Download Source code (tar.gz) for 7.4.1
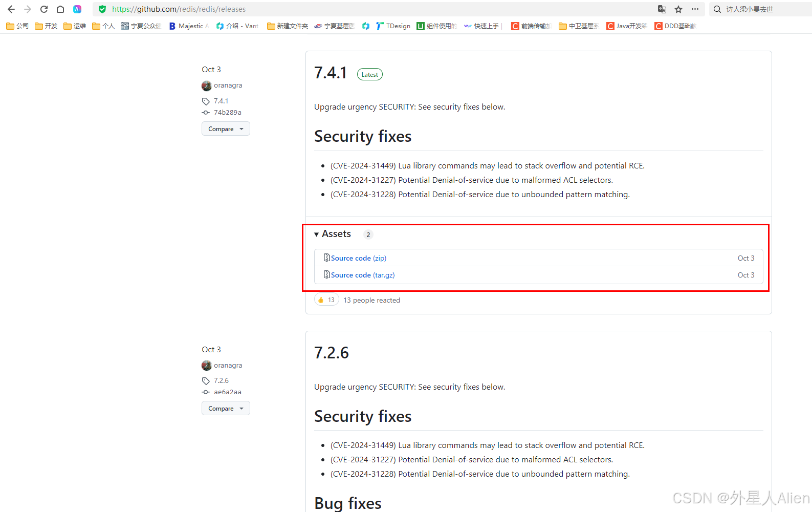 click(363, 275)
